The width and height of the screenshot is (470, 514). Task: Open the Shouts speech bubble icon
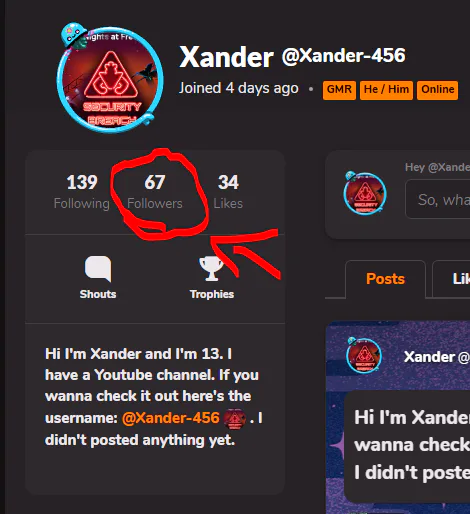[98, 269]
